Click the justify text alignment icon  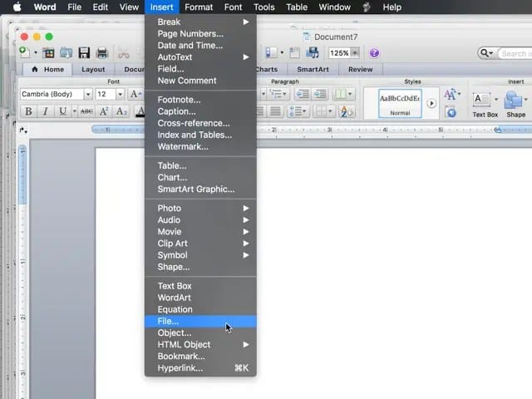click(275, 111)
